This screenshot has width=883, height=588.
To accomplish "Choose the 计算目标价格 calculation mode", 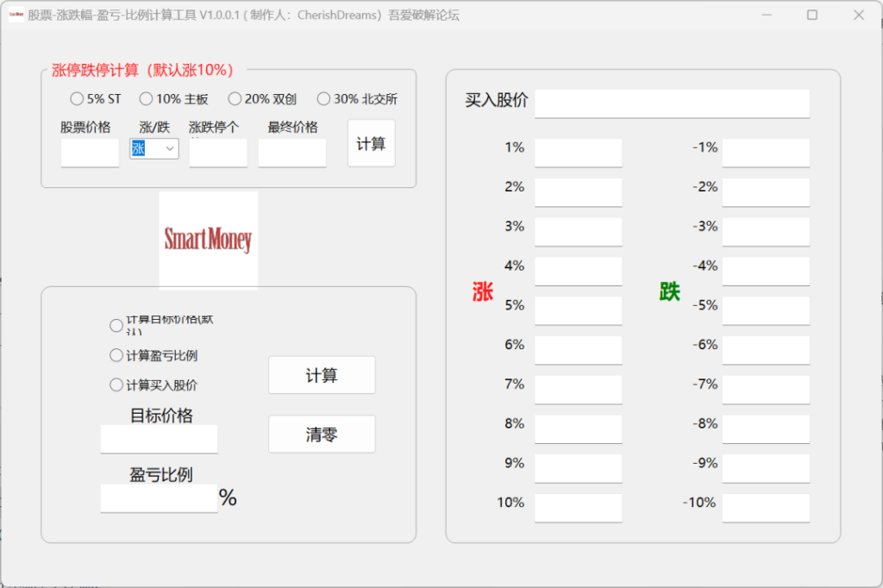I will click(x=116, y=325).
